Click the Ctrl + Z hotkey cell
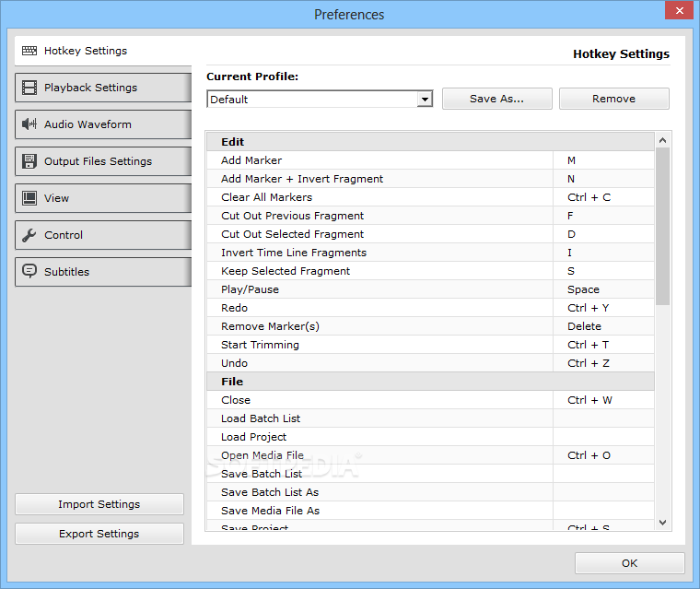 point(604,363)
